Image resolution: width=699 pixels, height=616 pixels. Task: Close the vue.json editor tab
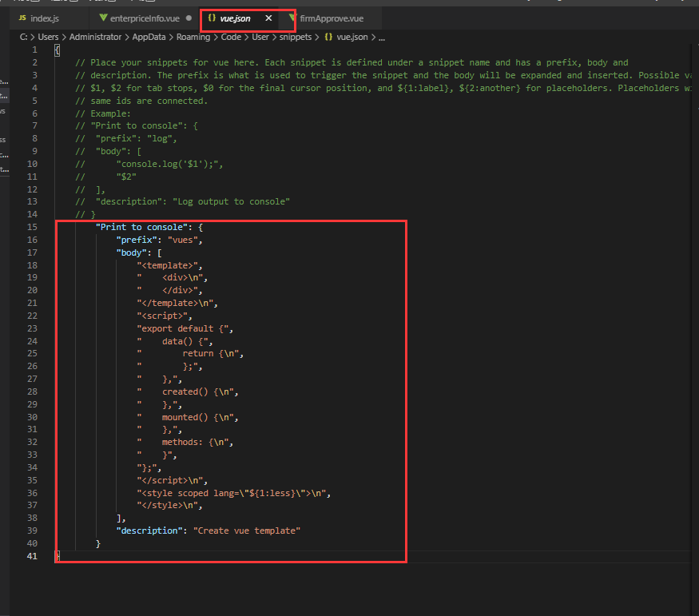[x=268, y=18]
